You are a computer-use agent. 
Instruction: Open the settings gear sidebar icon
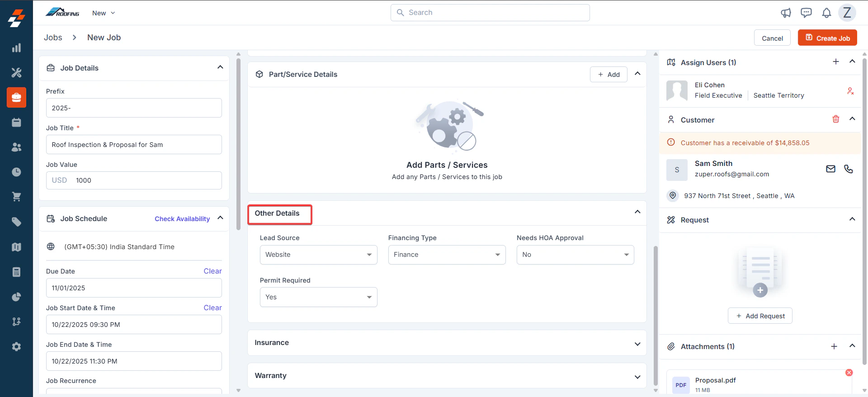(x=16, y=346)
